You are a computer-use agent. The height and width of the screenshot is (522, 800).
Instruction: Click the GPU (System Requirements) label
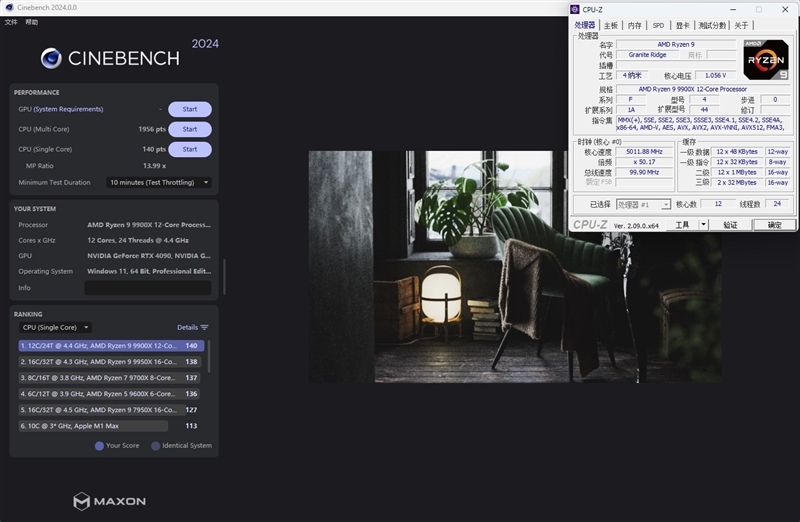point(61,109)
